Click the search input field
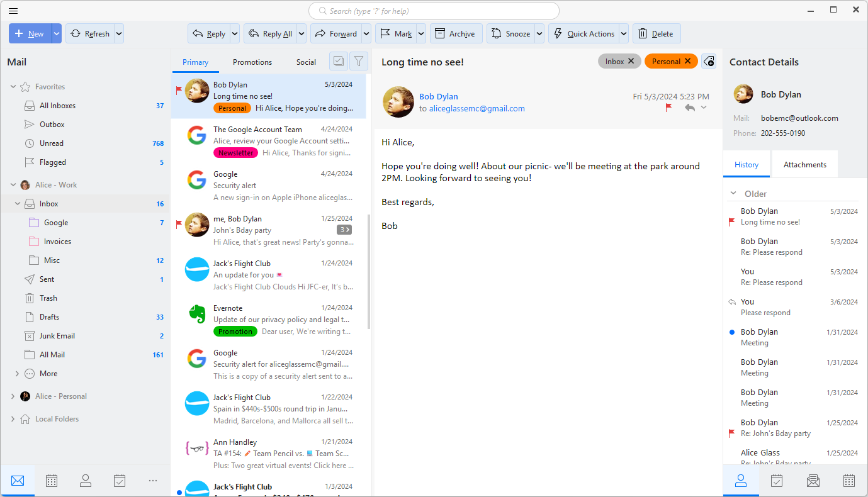Viewport: 868px width, 497px height. coord(434,11)
